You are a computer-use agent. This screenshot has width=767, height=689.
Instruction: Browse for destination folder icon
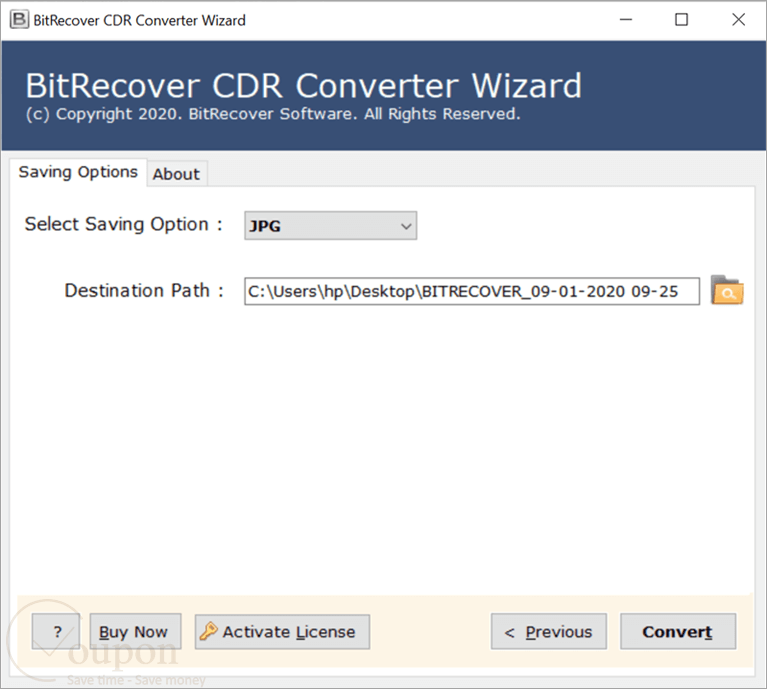[x=727, y=290]
